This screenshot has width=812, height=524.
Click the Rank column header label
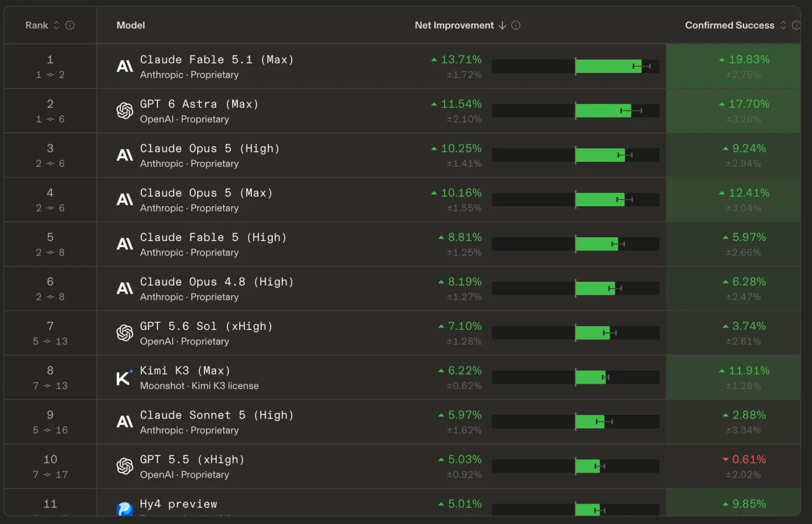[37, 25]
